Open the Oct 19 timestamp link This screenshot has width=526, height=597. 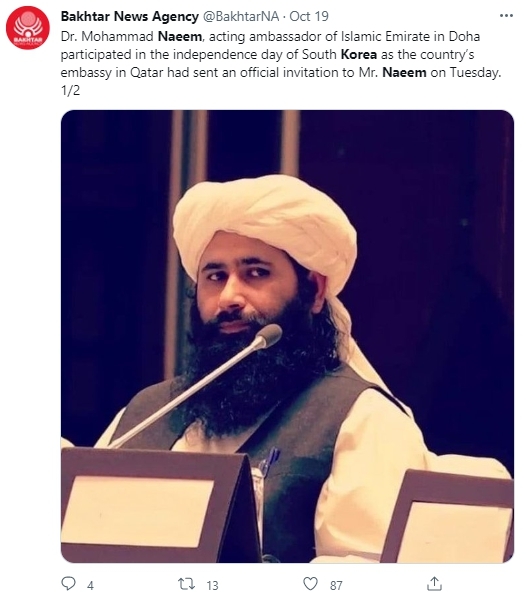(x=309, y=16)
